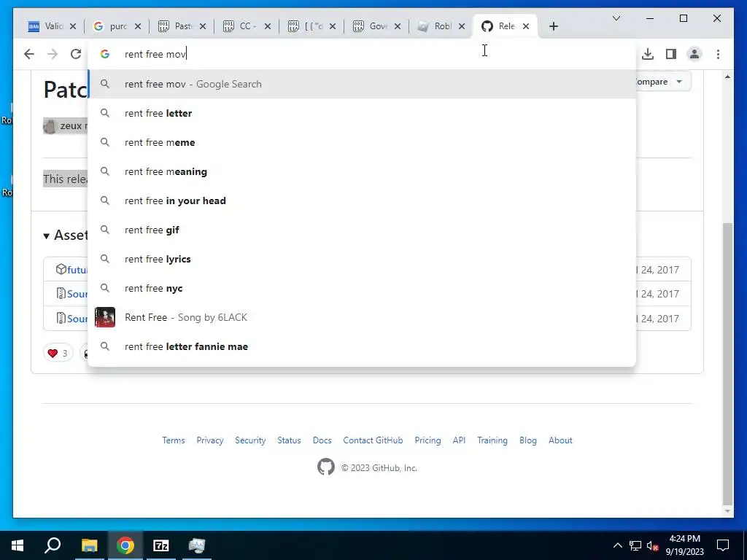Viewport: 747px width, 560px height.
Task: Click the browser forward arrow
Action: click(53, 54)
